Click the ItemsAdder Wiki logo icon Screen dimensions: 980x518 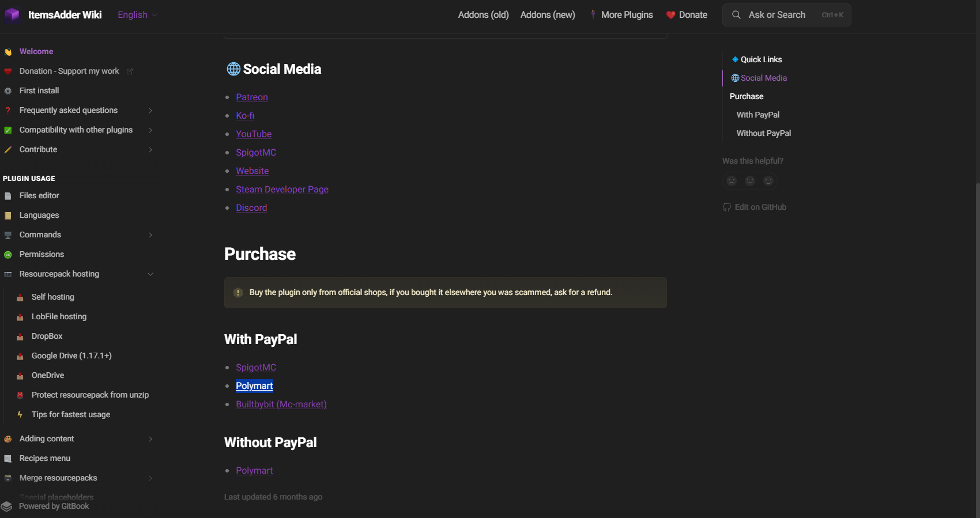pyautogui.click(x=12, y=14)
